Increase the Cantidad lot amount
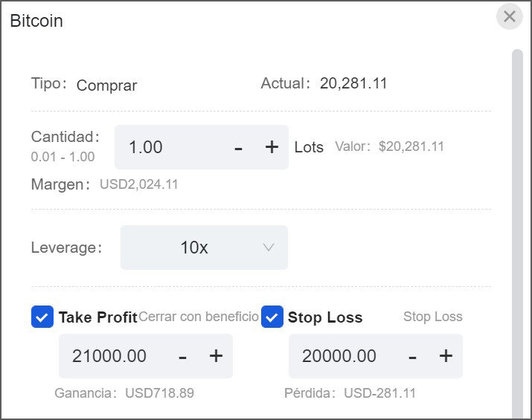This screenshot has width=532, height=420. pos(272,147)
